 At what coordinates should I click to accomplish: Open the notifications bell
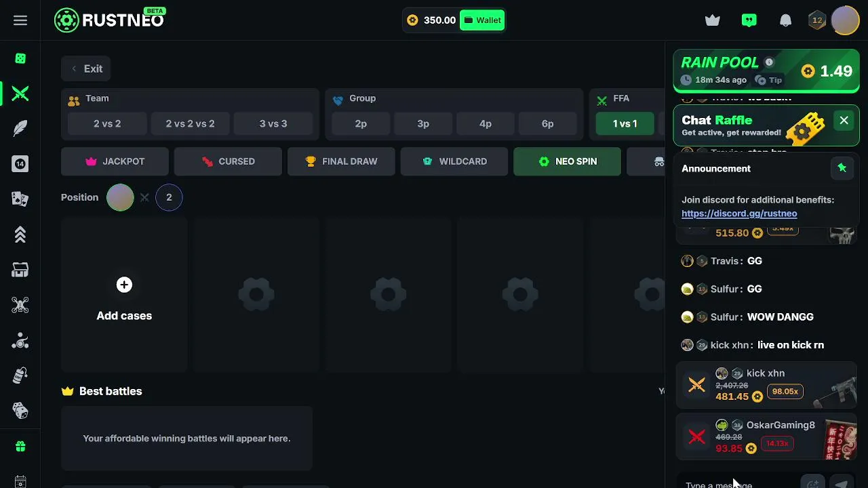(786, 20)
